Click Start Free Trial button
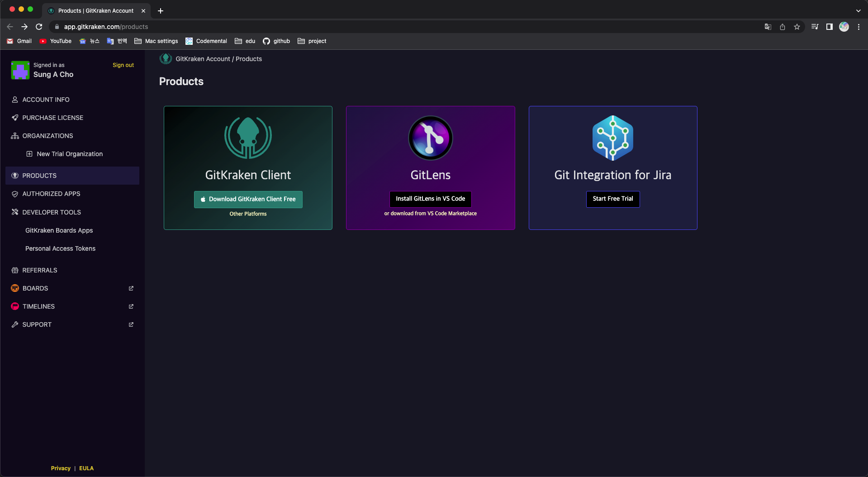This screenshot has width=868, height=477. click(x=613, y=199)
